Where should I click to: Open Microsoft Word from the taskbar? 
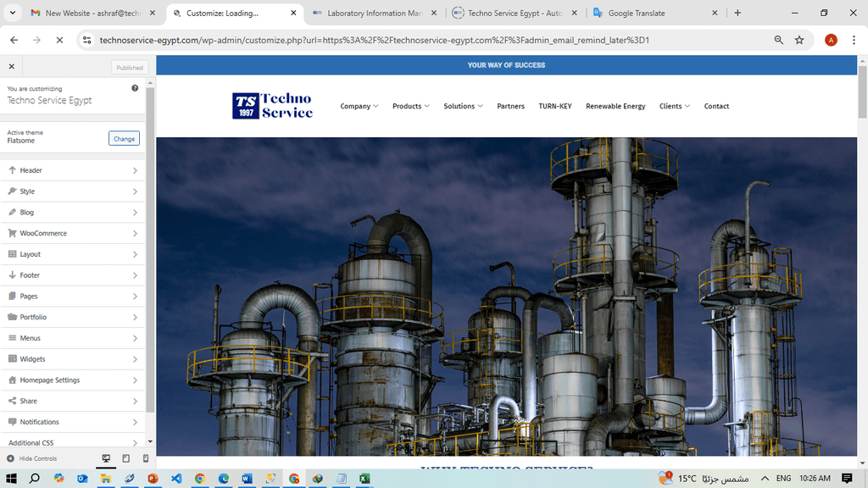247,478
